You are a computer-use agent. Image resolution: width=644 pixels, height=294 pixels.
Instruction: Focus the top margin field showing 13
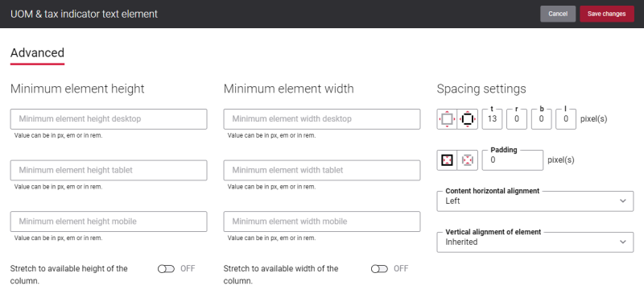coord(492,119)
